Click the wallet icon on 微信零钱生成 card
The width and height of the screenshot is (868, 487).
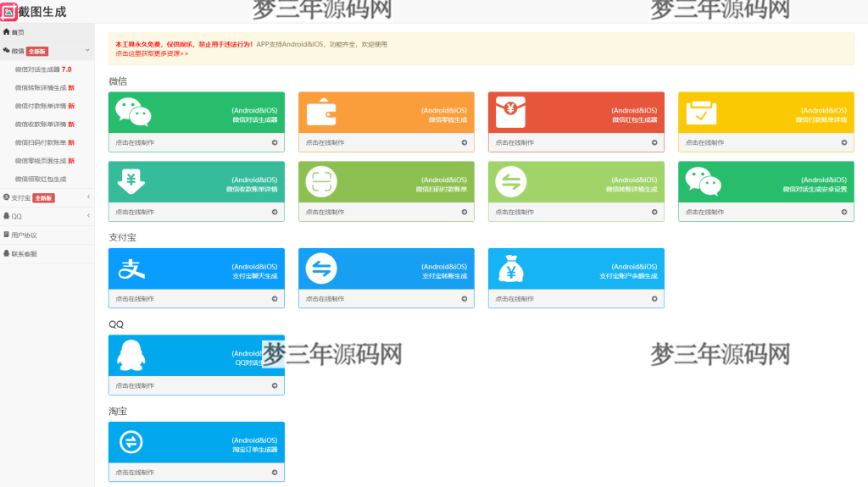tap(321, 112)
